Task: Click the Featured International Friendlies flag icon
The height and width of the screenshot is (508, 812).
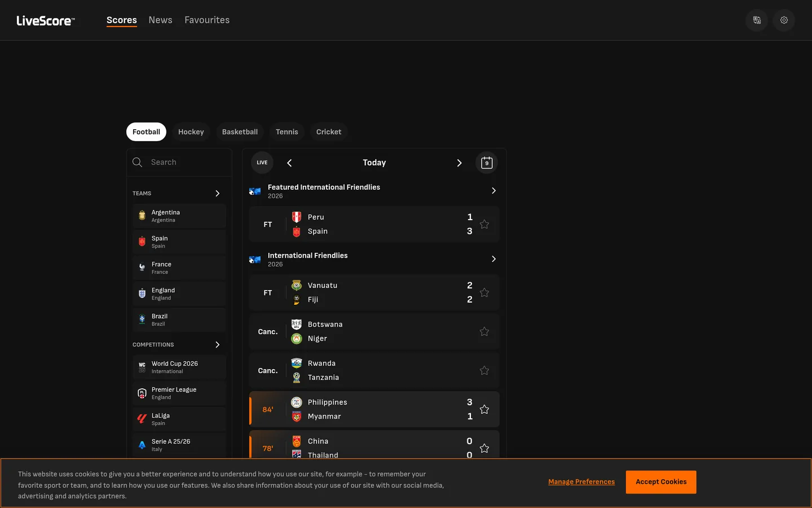Action: pyautogui.click(x=255, y=191)
